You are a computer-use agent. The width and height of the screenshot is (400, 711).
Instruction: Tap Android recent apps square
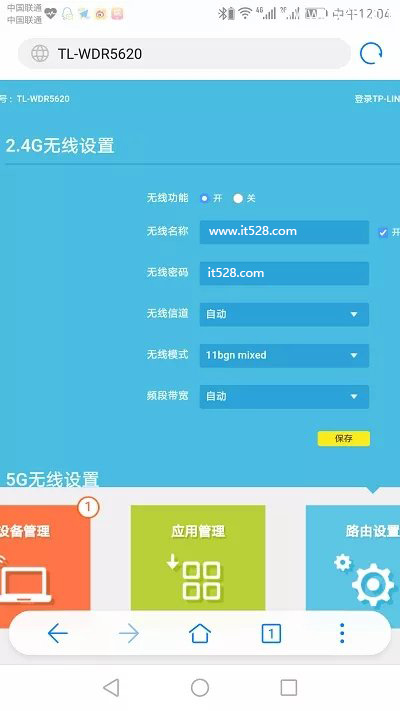point(288,687)
